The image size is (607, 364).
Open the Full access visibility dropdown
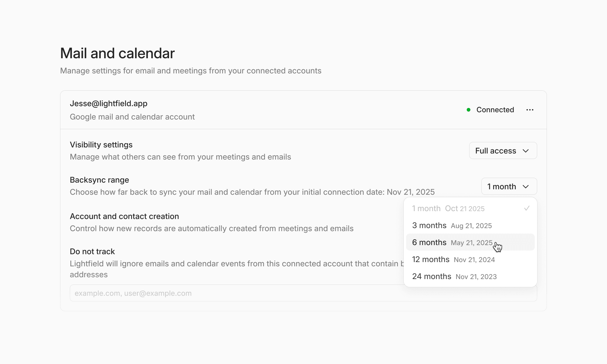pyautogui.click(x=503, y=151)
